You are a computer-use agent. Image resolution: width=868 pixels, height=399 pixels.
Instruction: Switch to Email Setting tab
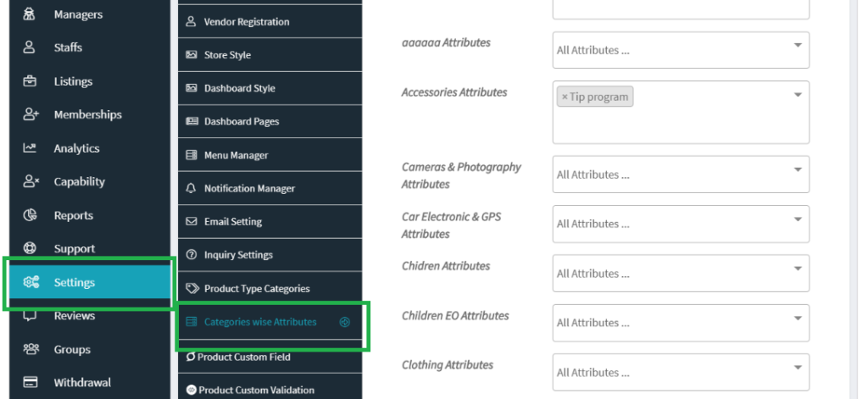pos(270,221)
